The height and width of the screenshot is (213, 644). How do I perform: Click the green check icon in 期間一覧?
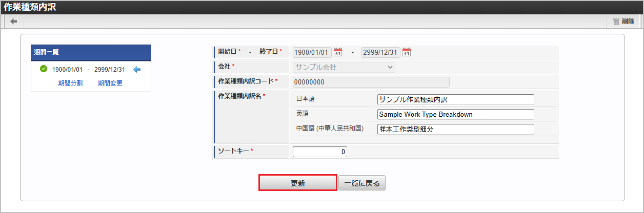pos(44,69)
